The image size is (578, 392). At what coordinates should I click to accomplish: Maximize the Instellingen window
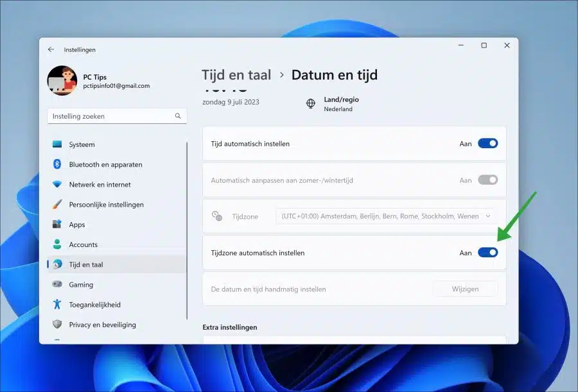(x=484, y=46)
